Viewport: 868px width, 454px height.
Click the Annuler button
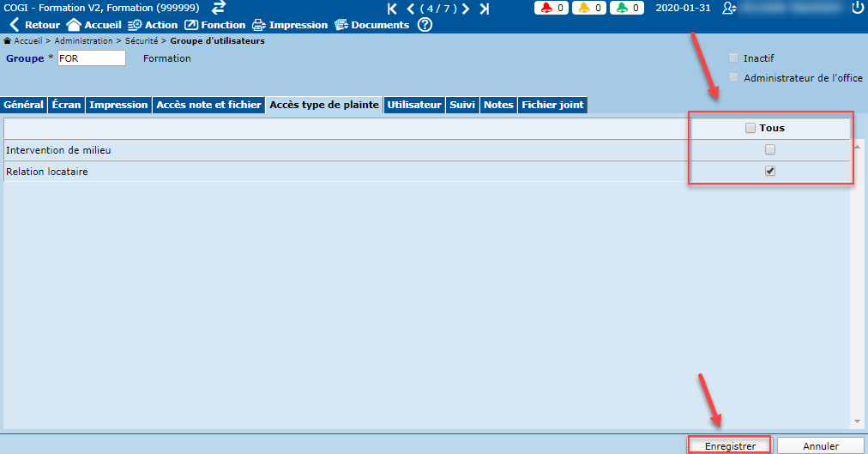click(x=820, y=446)
